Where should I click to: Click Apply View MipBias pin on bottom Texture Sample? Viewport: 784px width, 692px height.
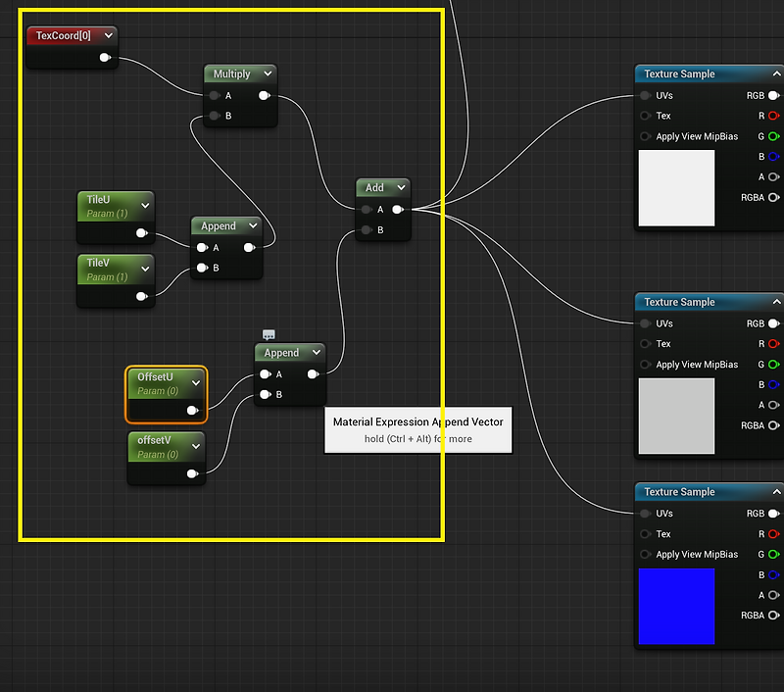point(645,555)
